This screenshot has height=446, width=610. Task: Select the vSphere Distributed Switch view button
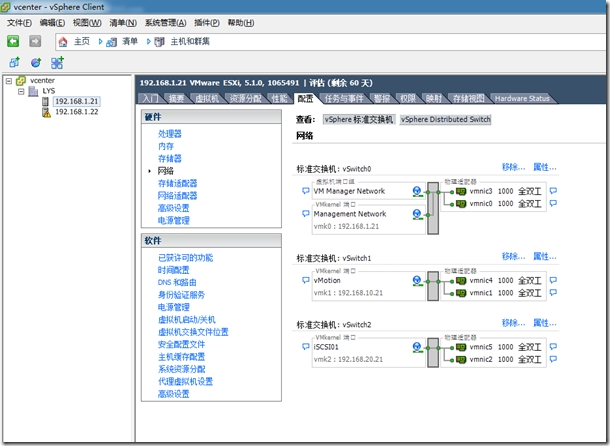(446, 119)
